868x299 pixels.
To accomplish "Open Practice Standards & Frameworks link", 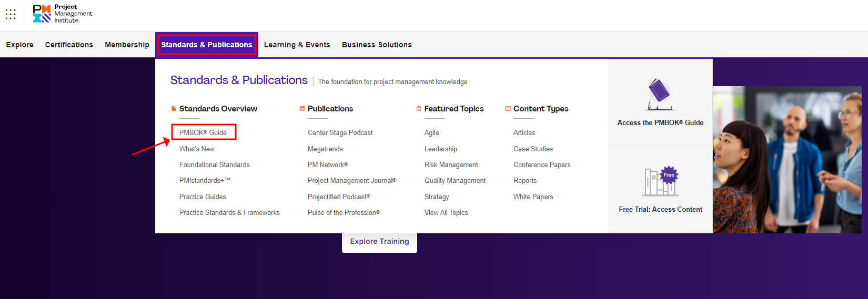I will click(x=229, y=213).
